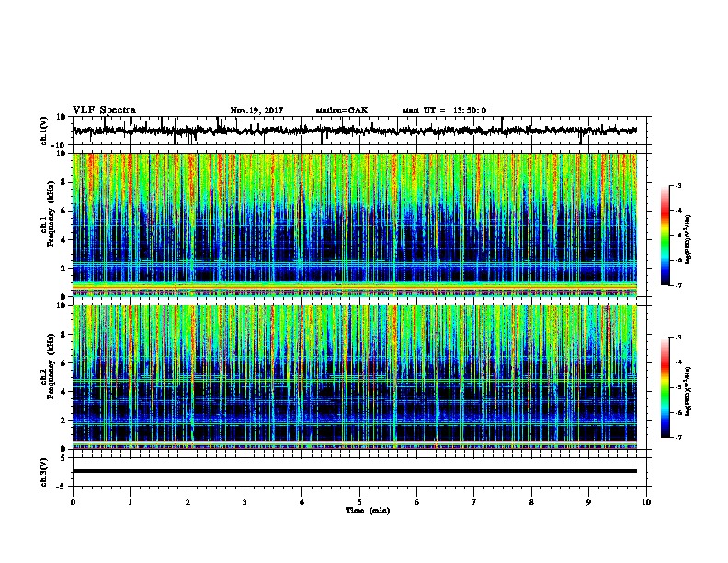This screenshot has width=728, height=563.
Task: Click the ch.1 spectrogram color scale bar
Action: pos(665,236)
